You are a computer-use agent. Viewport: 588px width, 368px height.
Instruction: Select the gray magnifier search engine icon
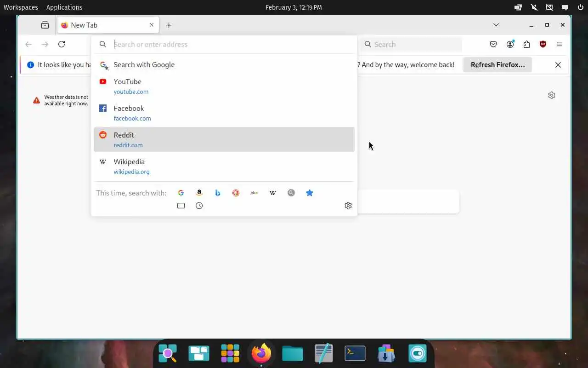tap(291, 193)
